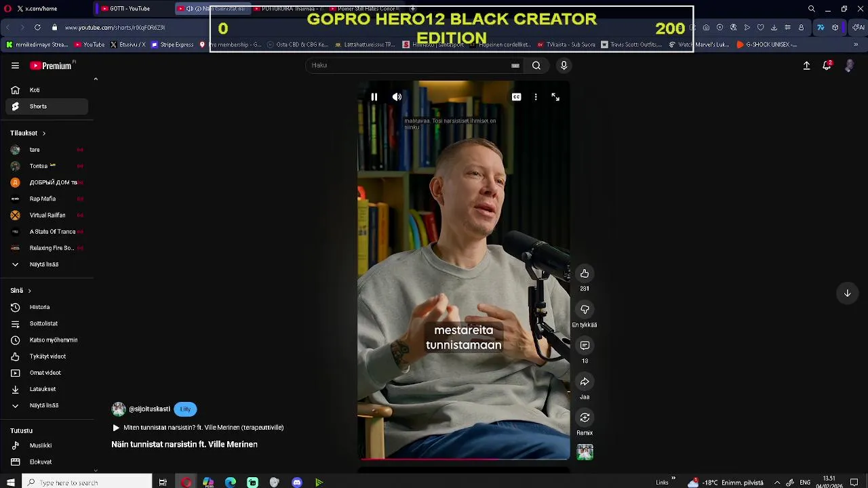Reload the page in browser
Screen dimensions: 868x488
click(37, 28)
